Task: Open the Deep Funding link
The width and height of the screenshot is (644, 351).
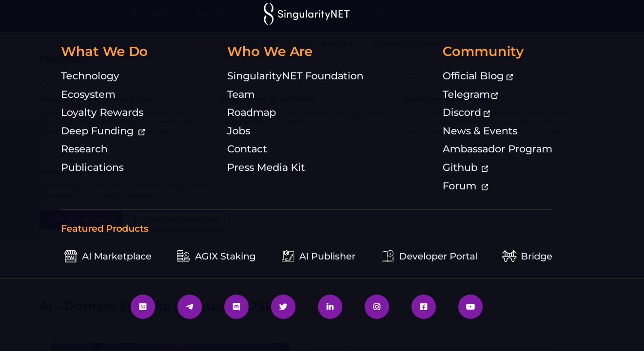Action: click(x=97, y=131)
